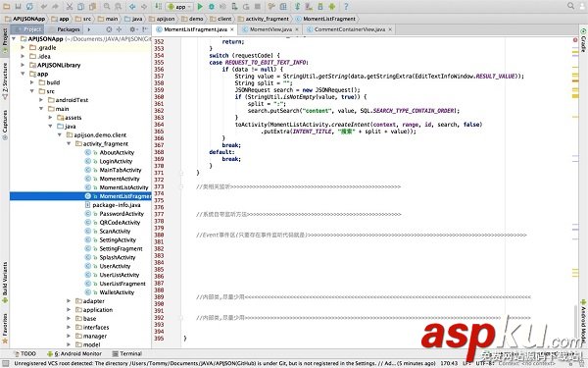588x368 pixels.
Task: Click the Attach debugger to process icon
Action: point(234,7)
